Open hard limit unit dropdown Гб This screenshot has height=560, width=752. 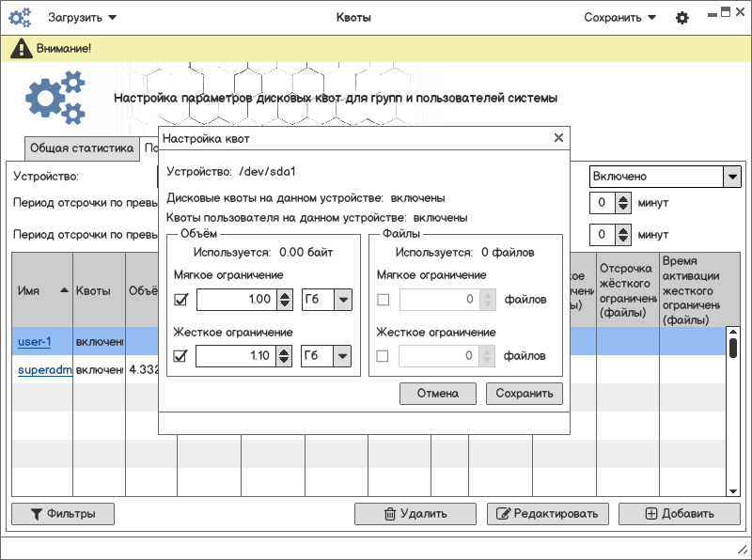[x=326, y=356]
